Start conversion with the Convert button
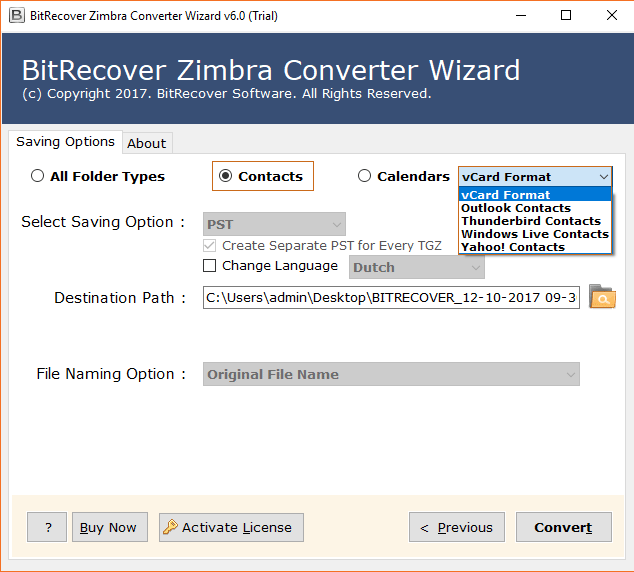Screen dimensions: 634x572 point(564,527)
